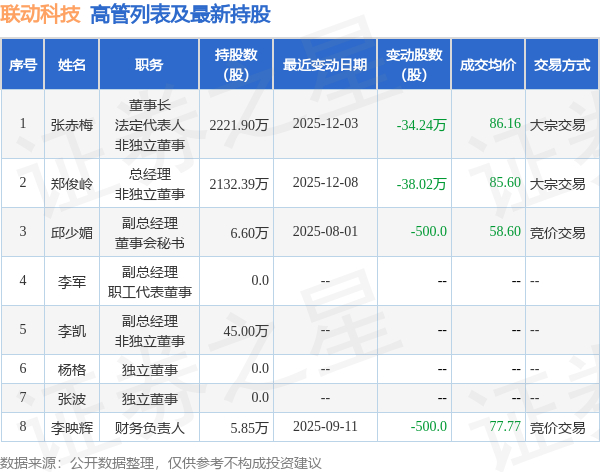Select the 序号 column header

(23, 64)
